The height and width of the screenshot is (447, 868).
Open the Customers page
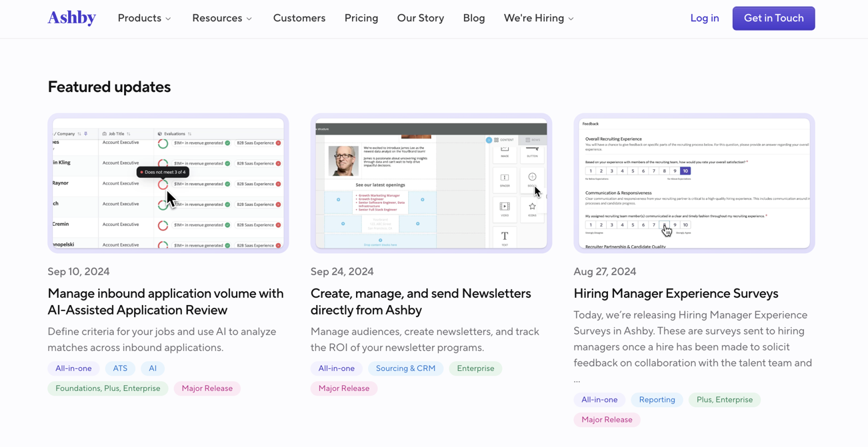[x=299, y=18]
